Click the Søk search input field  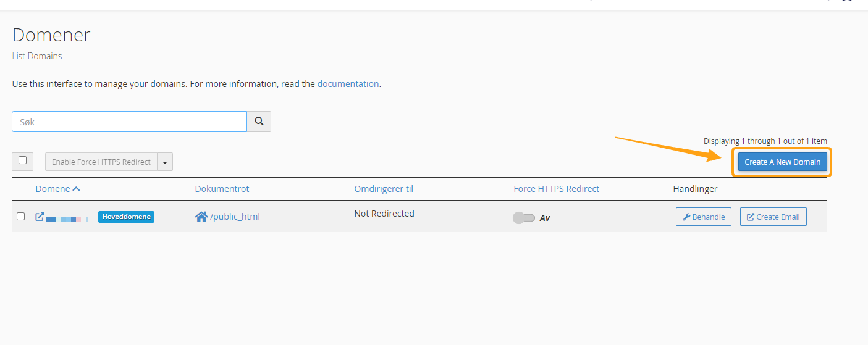click(x=129, y=122)
